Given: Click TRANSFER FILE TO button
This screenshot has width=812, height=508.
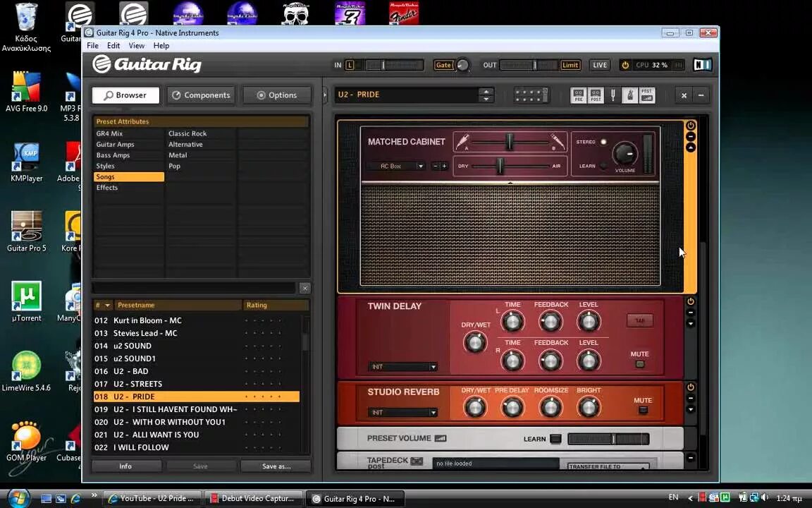Looking at the screenshot, I should coord(608,466).
